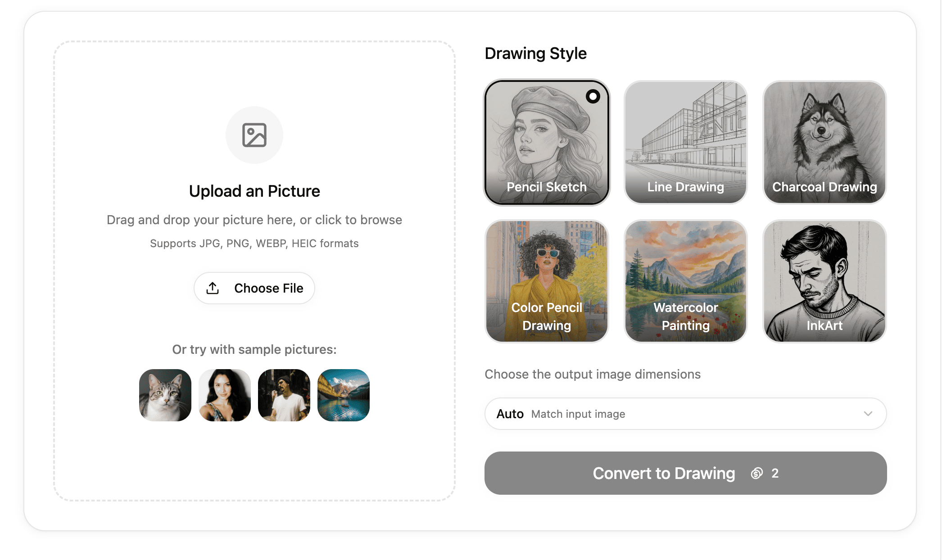Select the mountain lake sample picture
Viewport: 942px width, 560px height.
tap(343, 395)
